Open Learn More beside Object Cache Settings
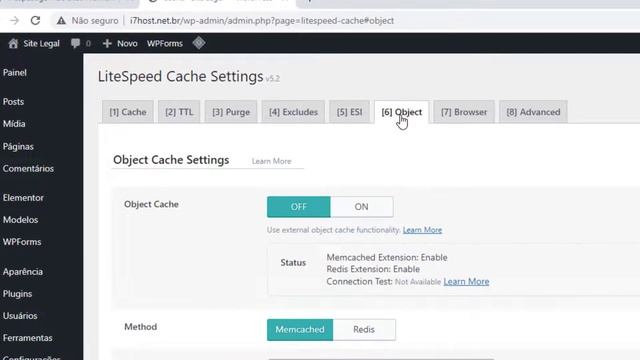This screenshot has width=640, height=360. coord(271,161)
